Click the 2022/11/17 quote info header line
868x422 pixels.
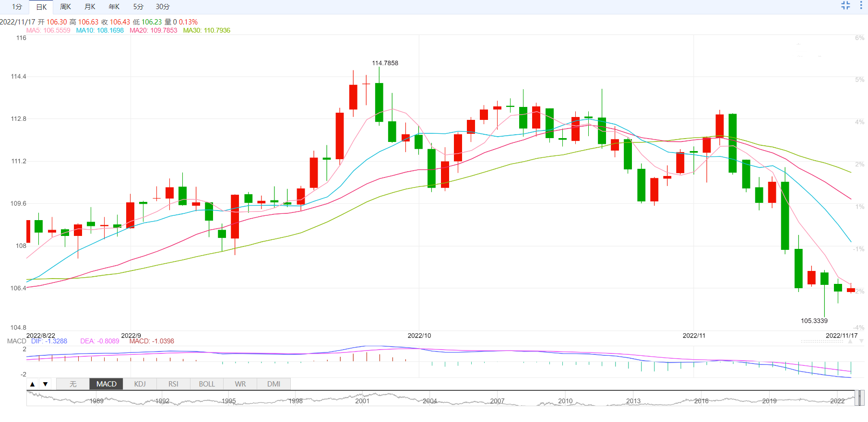(99, 22)
